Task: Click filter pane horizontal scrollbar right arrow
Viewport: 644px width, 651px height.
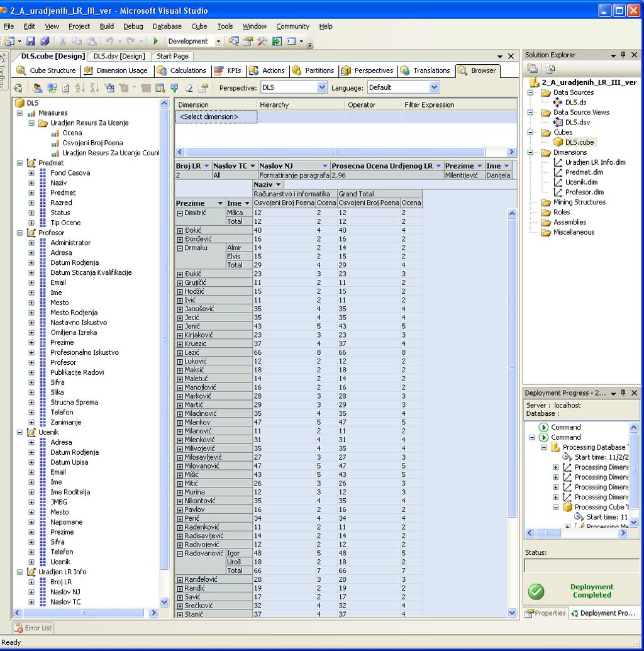Action: click(511, 152)
